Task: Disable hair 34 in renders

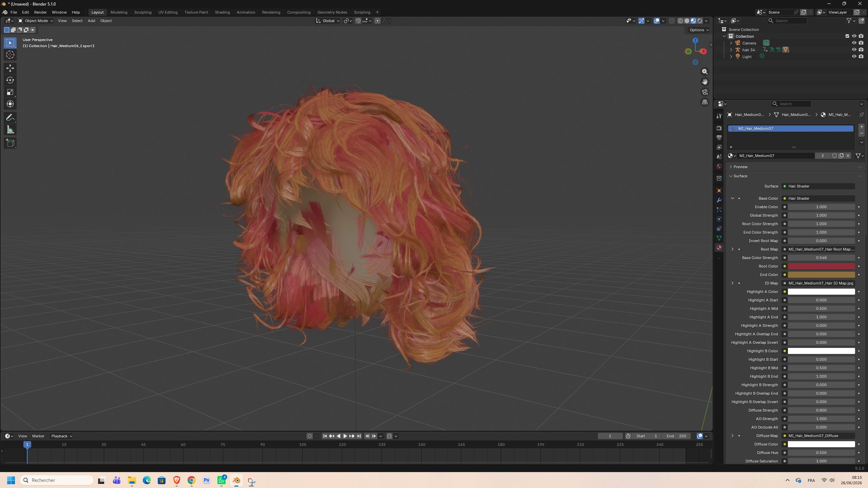Action: pyautogui.click(x=861, y=50)
